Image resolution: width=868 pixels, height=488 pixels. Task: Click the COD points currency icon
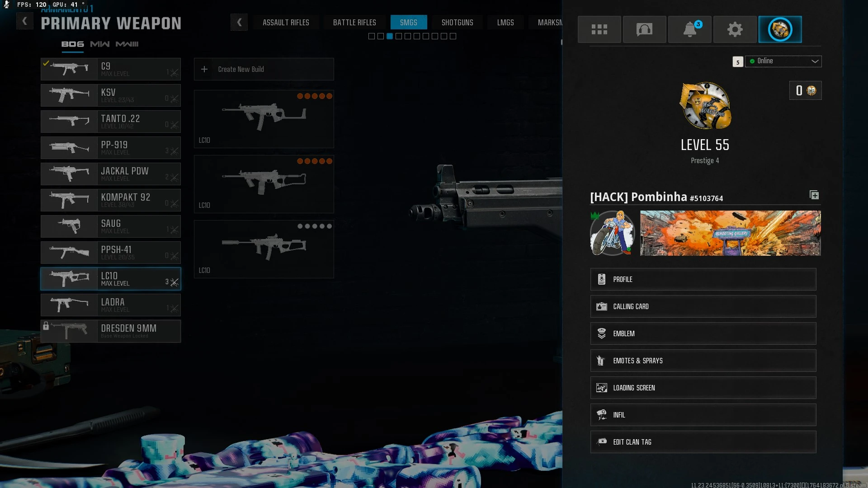[811, 90]
